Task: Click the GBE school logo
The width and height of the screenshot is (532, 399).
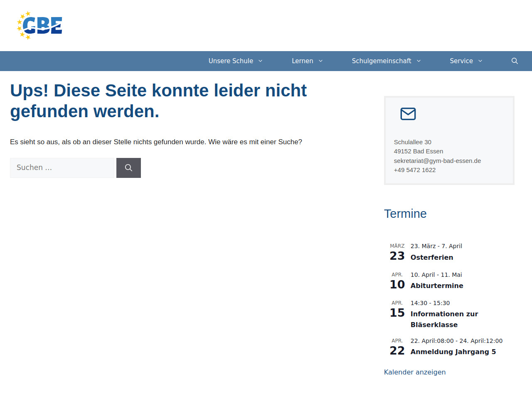Action: coord(39,26)
